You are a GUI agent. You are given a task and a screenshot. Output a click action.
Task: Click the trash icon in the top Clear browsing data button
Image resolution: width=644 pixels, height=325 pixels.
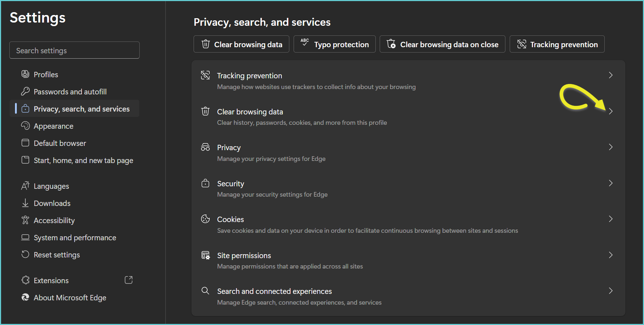coord(206,44)
